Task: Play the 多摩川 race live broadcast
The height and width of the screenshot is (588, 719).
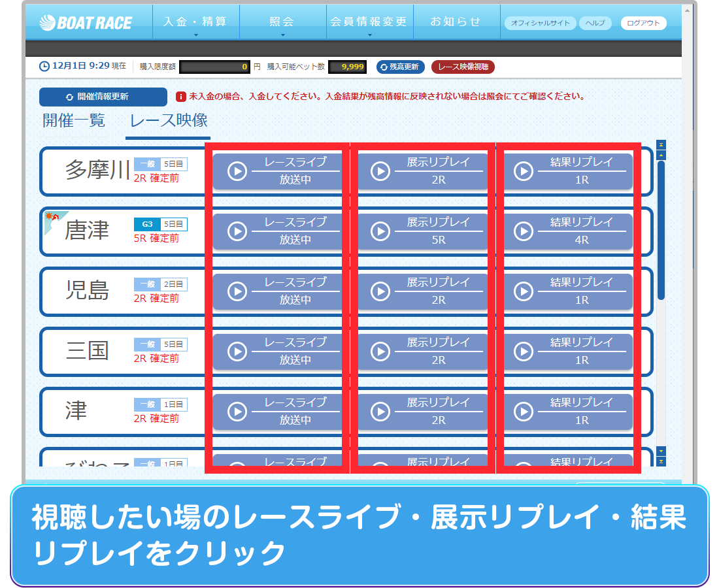Action: pyautogui.click(x=277, y=171)
